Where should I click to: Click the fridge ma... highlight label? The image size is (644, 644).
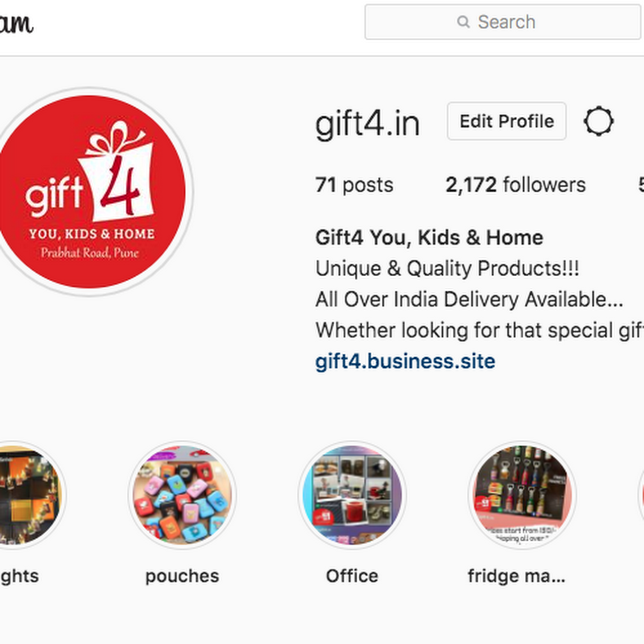coord(517,576)
